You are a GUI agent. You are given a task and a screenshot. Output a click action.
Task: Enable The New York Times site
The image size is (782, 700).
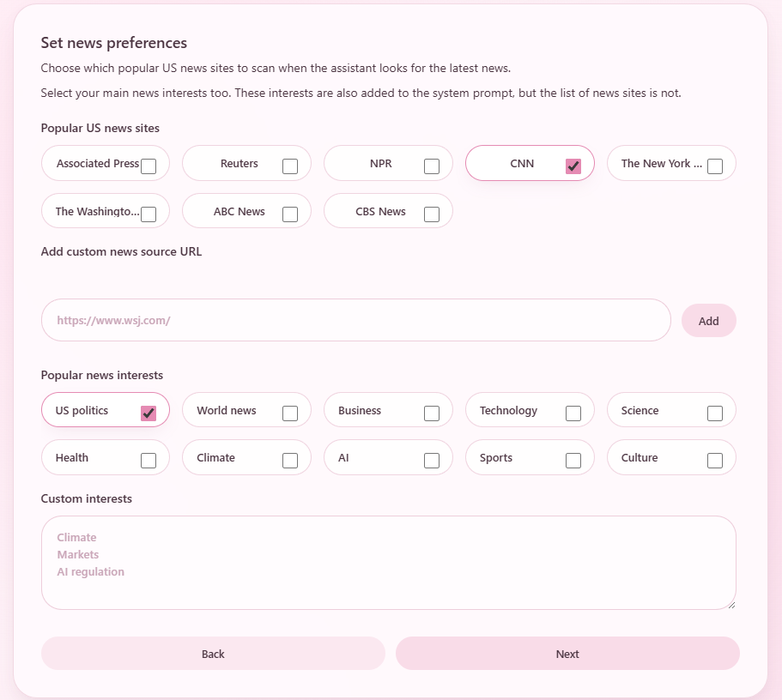click(714, 166)
